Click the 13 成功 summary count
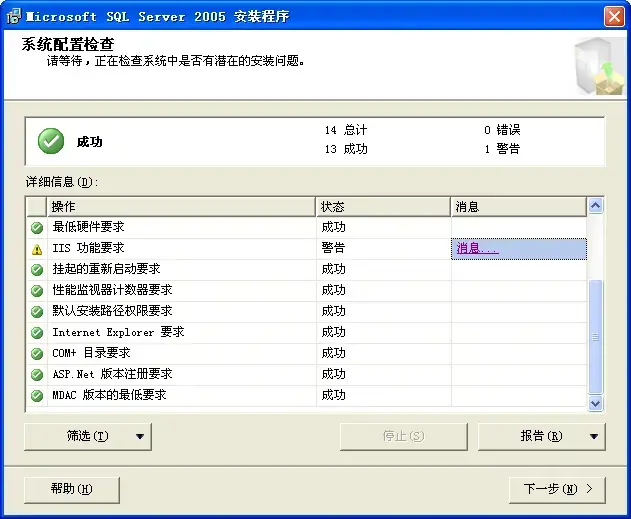Screen dimensions: 631x519 point(346,149)
